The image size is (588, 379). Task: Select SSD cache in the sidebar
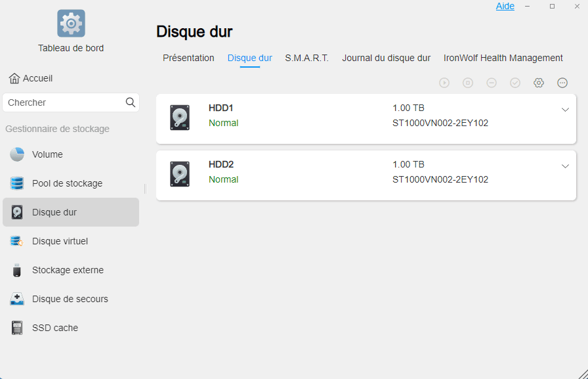click(x=54, y=328)
